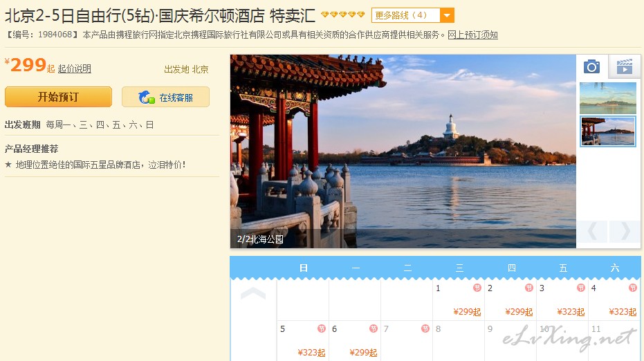The image size is (644, 361).
Task: Show previous photo with left gallery arrow
Action: coord(592,231)
